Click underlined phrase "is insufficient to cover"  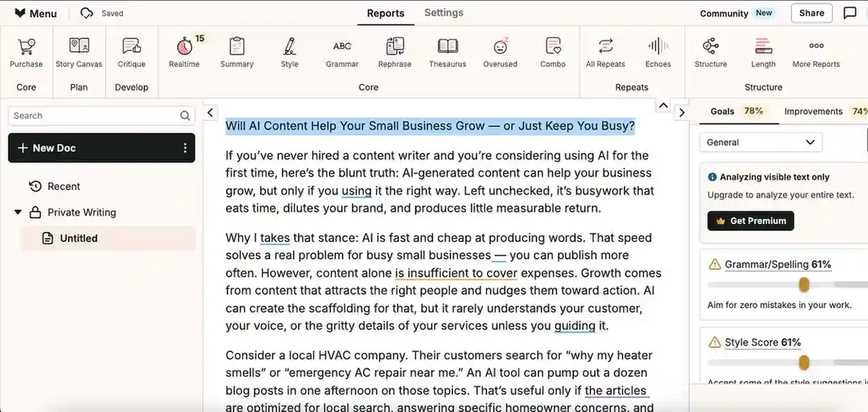[456, 273]
